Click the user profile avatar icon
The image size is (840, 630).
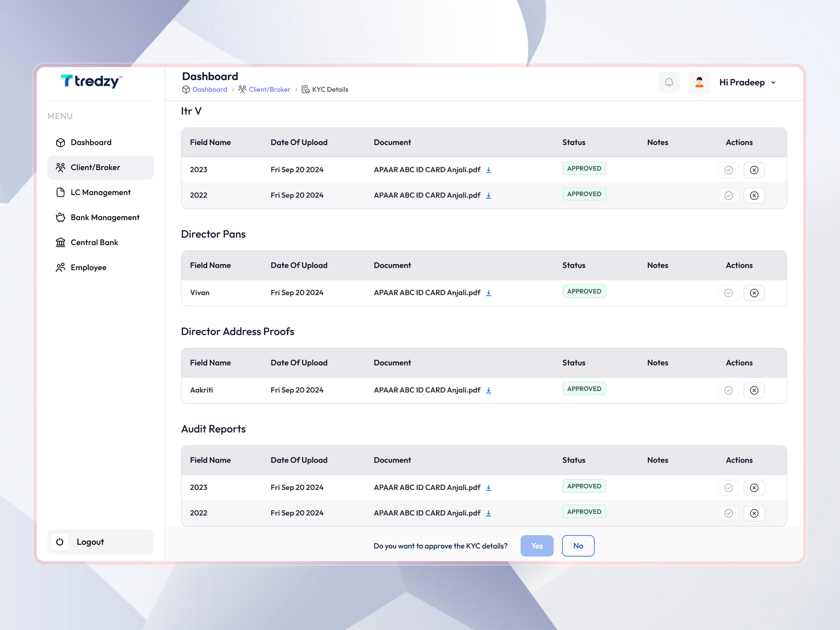pyautogui.click(x=699, y=82)
